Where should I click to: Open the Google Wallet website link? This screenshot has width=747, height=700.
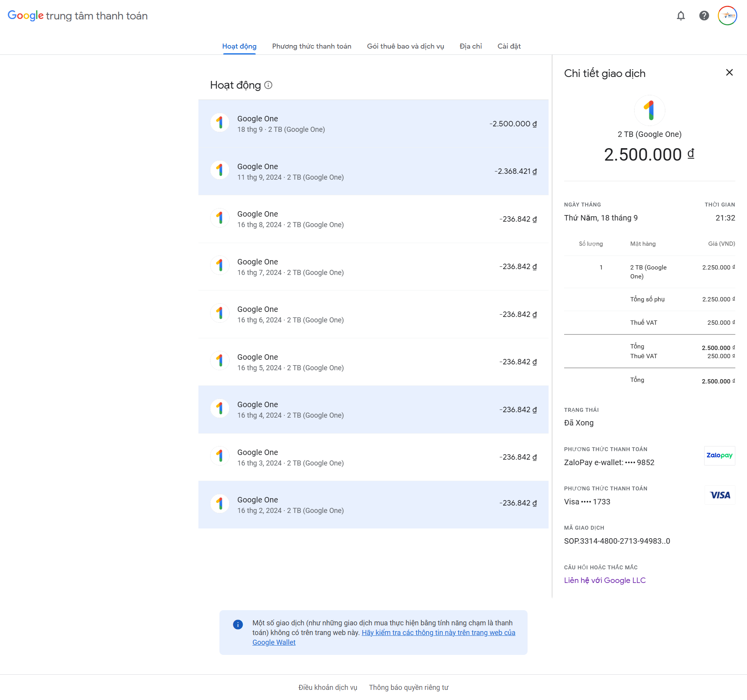[x=438, y=633]
